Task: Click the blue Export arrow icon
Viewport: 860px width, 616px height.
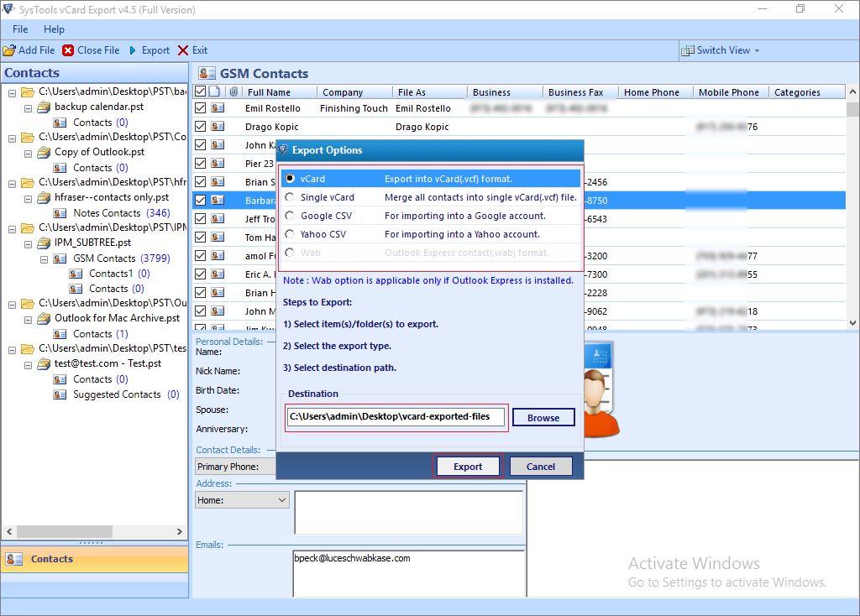Action: 133,50
